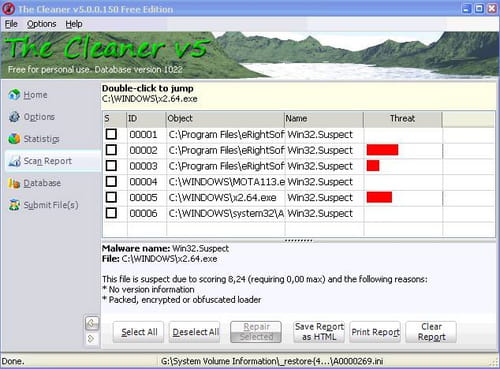Image resolution: width=500 pixels, height=369 pixels.
Task: Tick checkbox for item 00006
Action: [x=111, y=213]
